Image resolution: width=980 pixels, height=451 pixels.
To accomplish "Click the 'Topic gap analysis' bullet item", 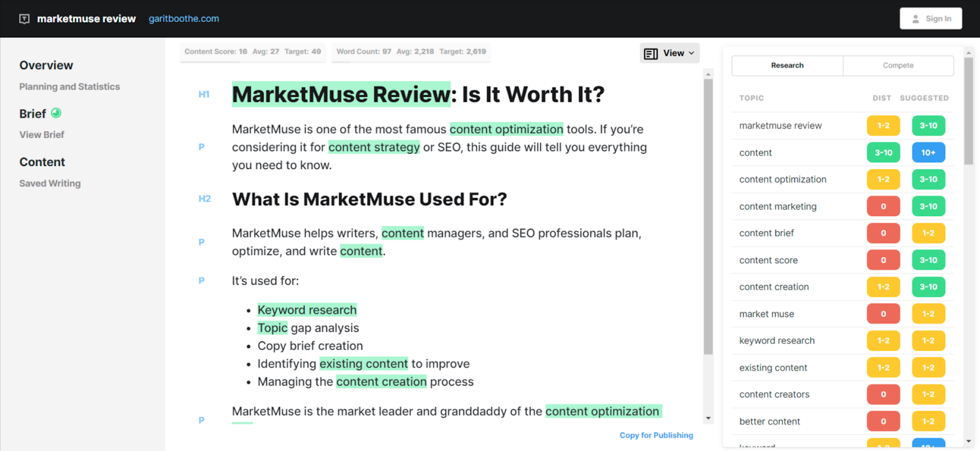I will [308, 328].
